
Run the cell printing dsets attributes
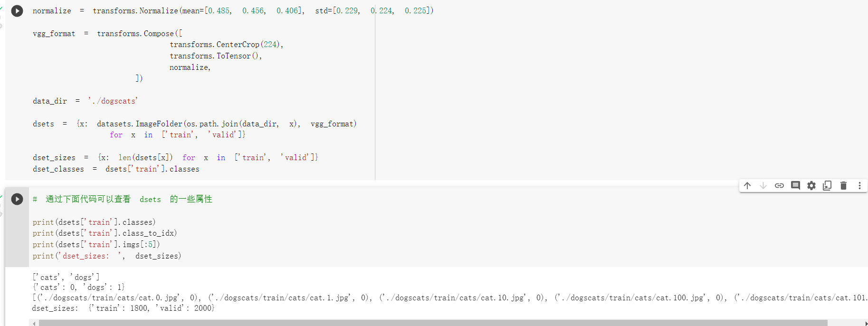(x=17, y=199)
